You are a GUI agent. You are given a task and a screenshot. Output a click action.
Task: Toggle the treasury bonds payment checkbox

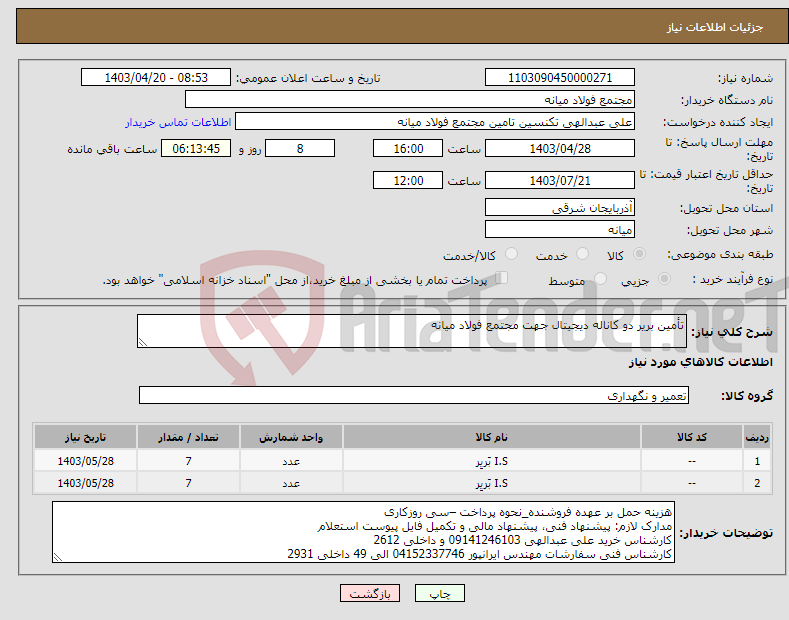point(502,278)
